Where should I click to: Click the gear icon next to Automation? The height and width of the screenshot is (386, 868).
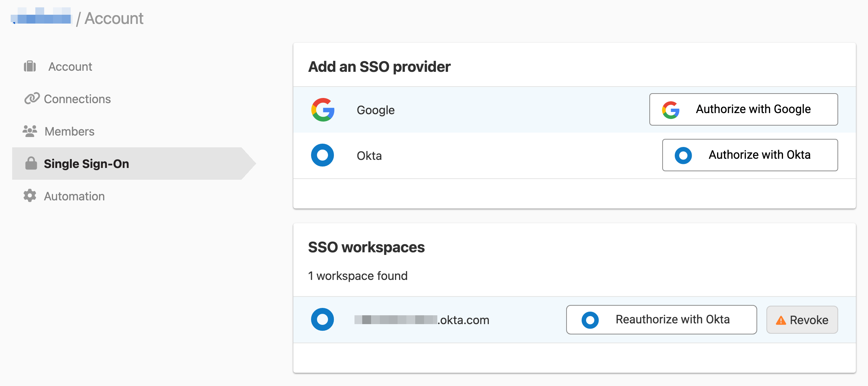(x=29, y=196)
